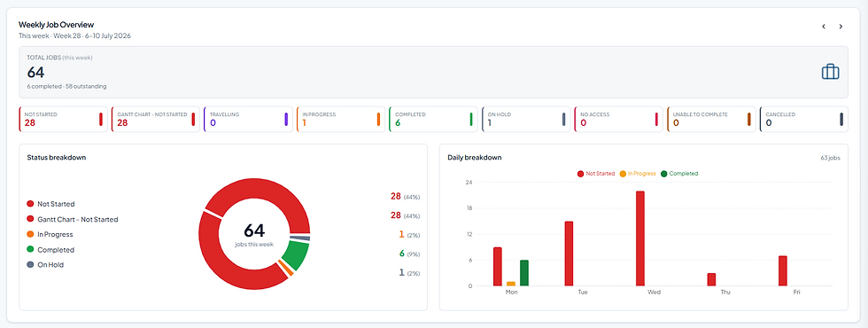The height and width of the screenshot is (328, 868).
Task: Click the orange '1 (2%)' In Progress value
Action: pos(409,235)
